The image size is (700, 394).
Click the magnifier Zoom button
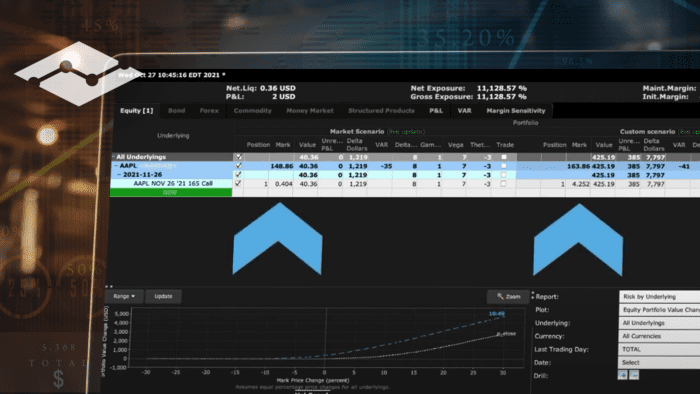[508, 296]
